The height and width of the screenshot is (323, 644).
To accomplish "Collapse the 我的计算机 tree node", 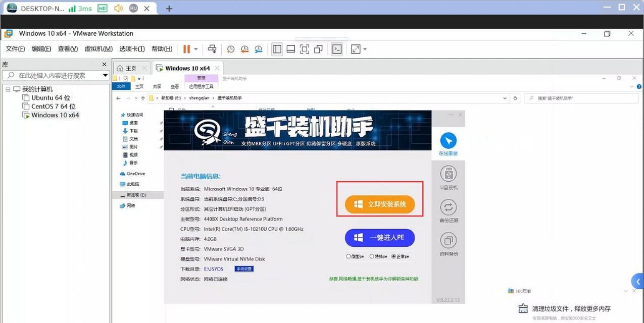I will pyautogui.click(x=8, y=89).
